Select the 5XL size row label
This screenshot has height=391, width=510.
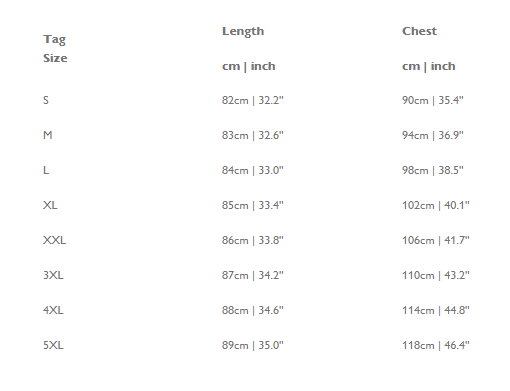(x=53, y=345)
